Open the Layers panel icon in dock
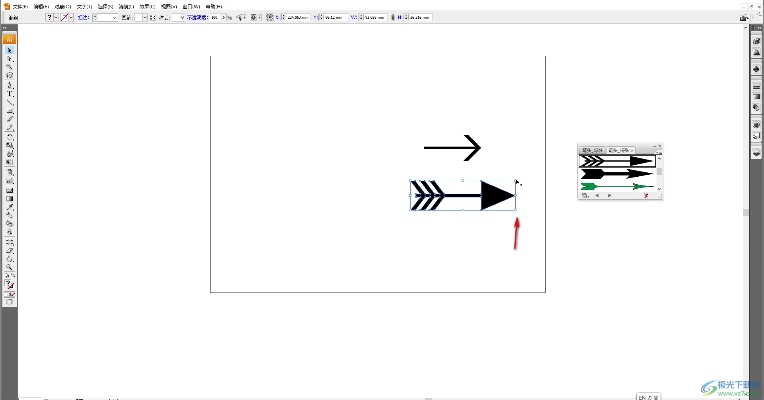Screen dimensions: 764x400 pyautogui.click(x=756, y=152)
